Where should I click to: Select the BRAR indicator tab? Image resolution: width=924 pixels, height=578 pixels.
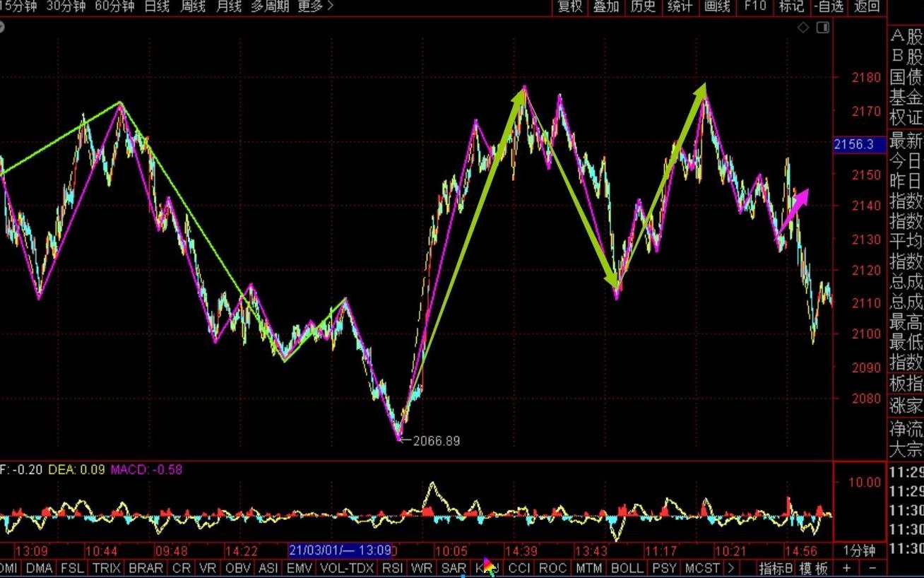tap(146, 568)
